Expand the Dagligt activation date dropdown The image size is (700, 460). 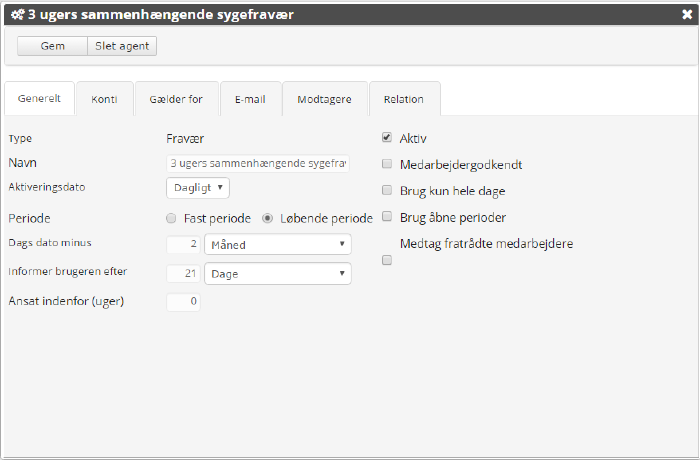(198, 187)
